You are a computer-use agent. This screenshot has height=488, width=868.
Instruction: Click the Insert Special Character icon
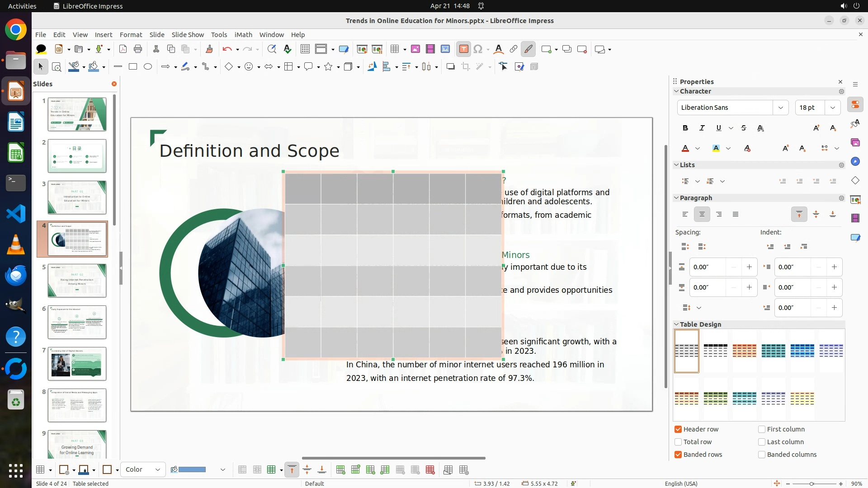(478, 49)
